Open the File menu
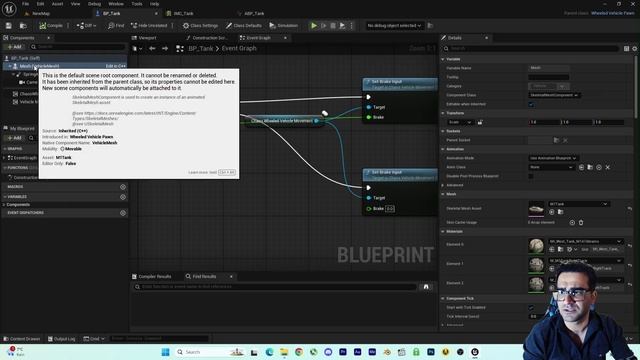 click(x=25, y=4)
